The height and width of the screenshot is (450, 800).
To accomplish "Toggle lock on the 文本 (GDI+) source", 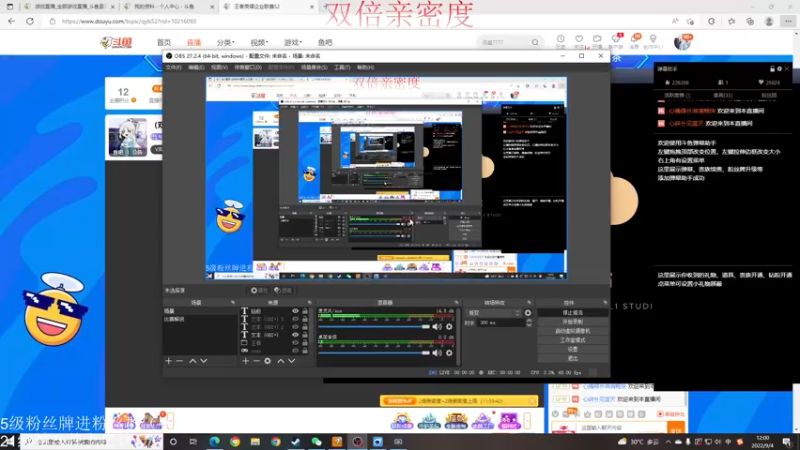I will click(x=305, y=335).
